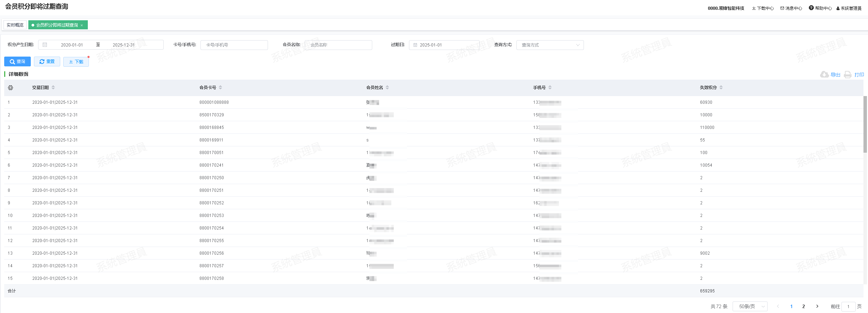This screenshot has width=868, height=313.
Task: Select card number 8800170258
Action: click(x=212, y=278)
